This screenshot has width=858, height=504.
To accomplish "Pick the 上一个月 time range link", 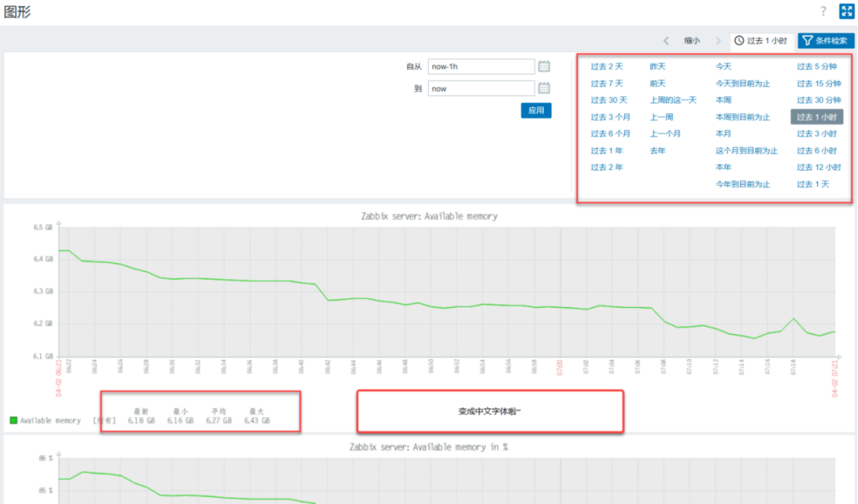I will click(665, 133).
